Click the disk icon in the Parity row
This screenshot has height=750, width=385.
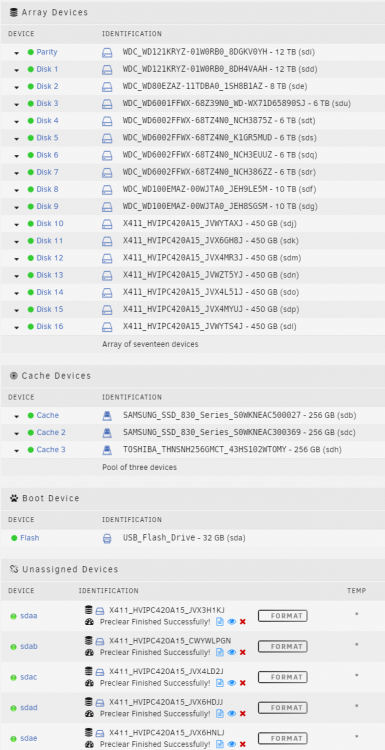pyautogui.click(x=107, y=52)
